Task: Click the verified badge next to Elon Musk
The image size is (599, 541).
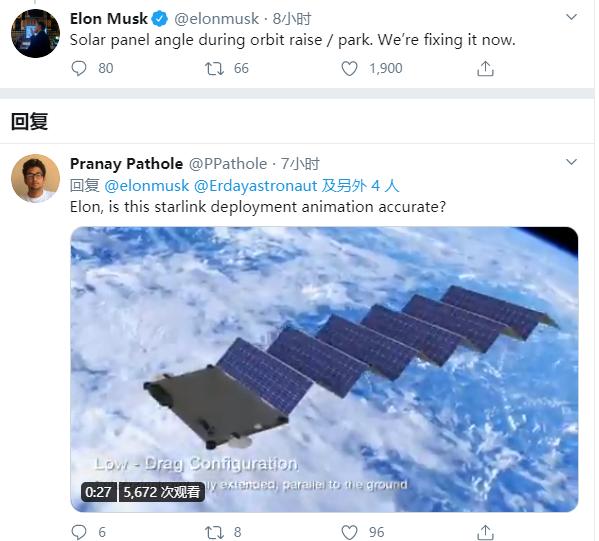Action: click(160, 19)
